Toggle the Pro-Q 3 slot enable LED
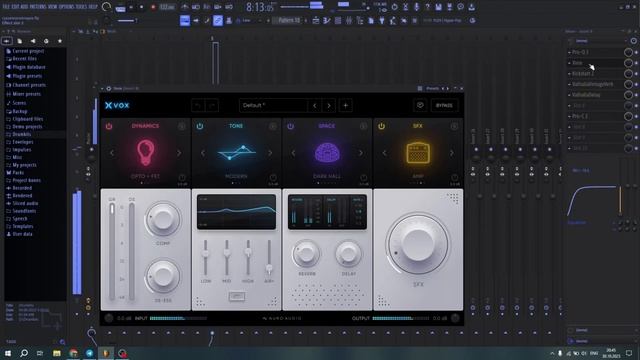 (636, 52)
